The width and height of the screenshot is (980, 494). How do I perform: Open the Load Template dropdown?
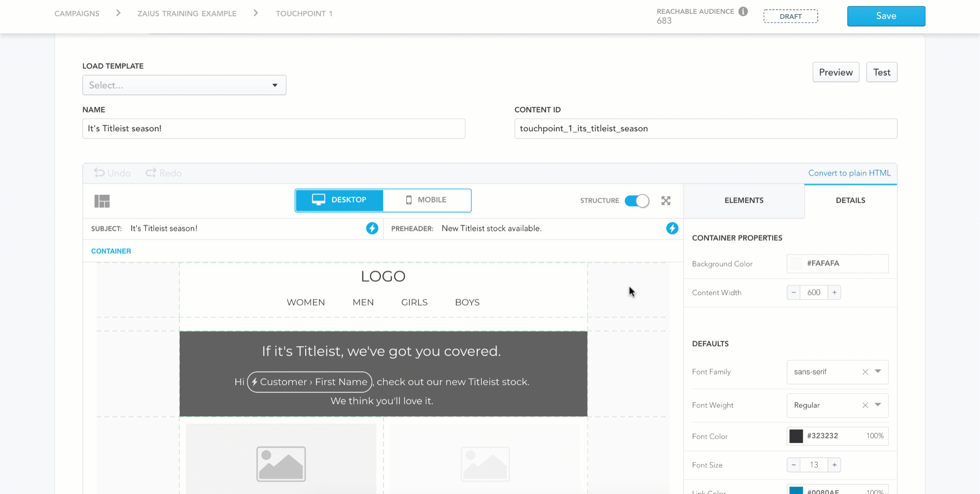tap(184, 85)
